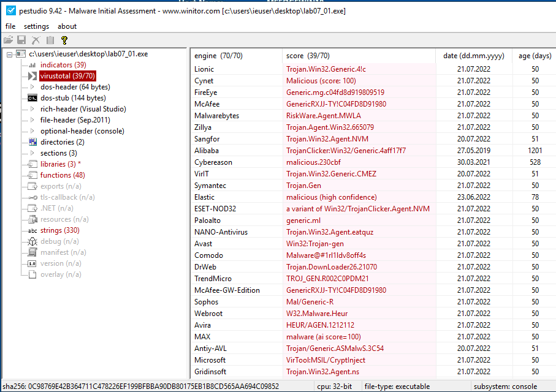556x392 pixels.
Task: Expand the dos-header (64 bytes) node
Action: 32,87
